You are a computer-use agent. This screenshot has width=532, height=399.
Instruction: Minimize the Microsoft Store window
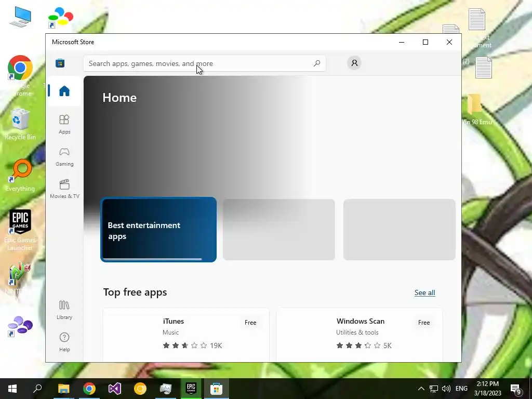(x=402, y=42)
